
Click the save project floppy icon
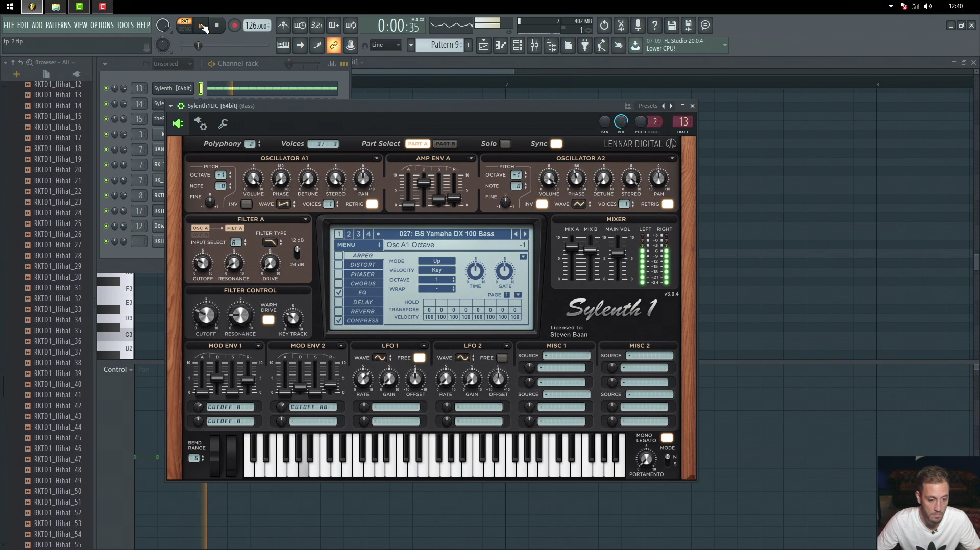click(x=672, y=26)
